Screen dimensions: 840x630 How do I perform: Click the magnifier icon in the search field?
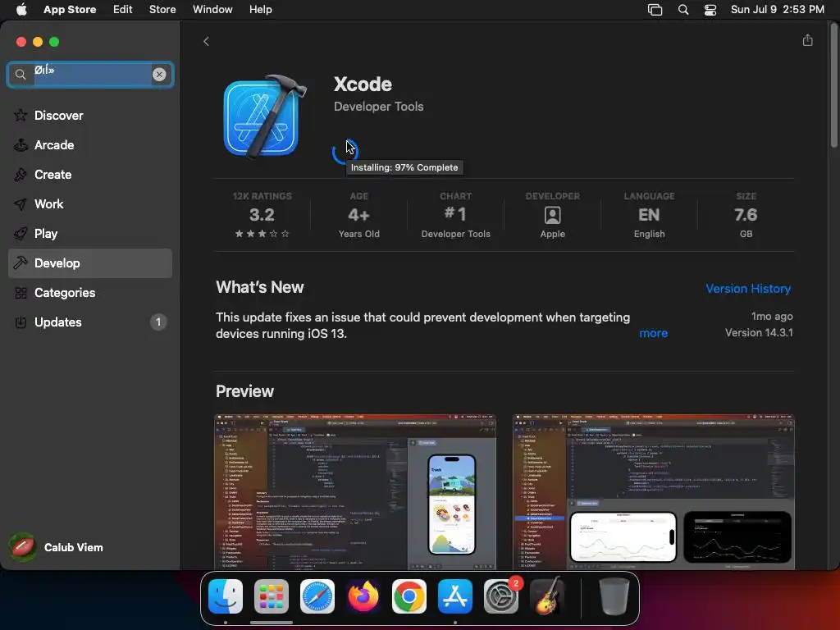tap(21, 75)
